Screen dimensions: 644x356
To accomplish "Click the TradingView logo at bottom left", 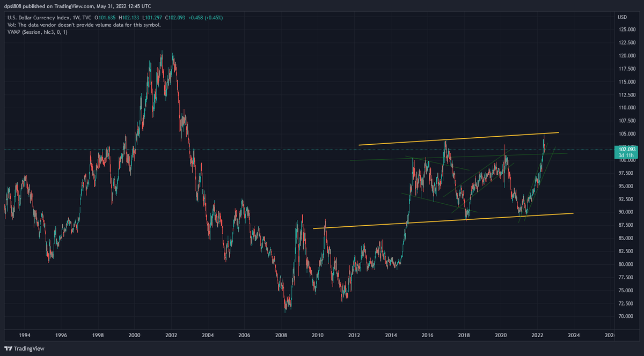I will [x=25, y=348].
